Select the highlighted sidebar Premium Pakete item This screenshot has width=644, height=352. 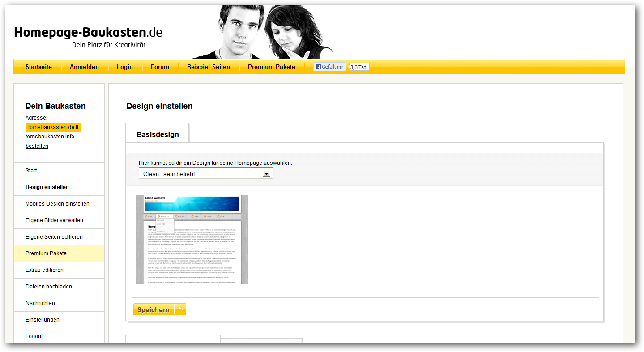pyautogui.click(x=59, y=253)
